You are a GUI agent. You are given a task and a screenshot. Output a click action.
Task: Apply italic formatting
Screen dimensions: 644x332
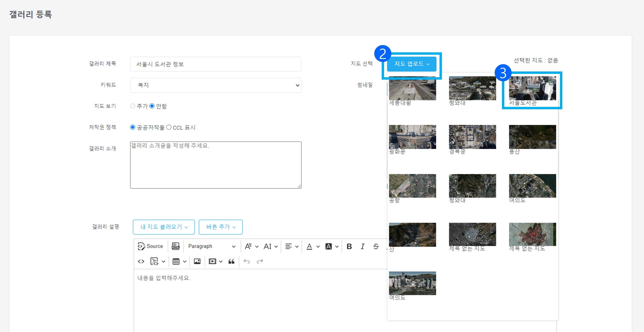coord(362,246)
